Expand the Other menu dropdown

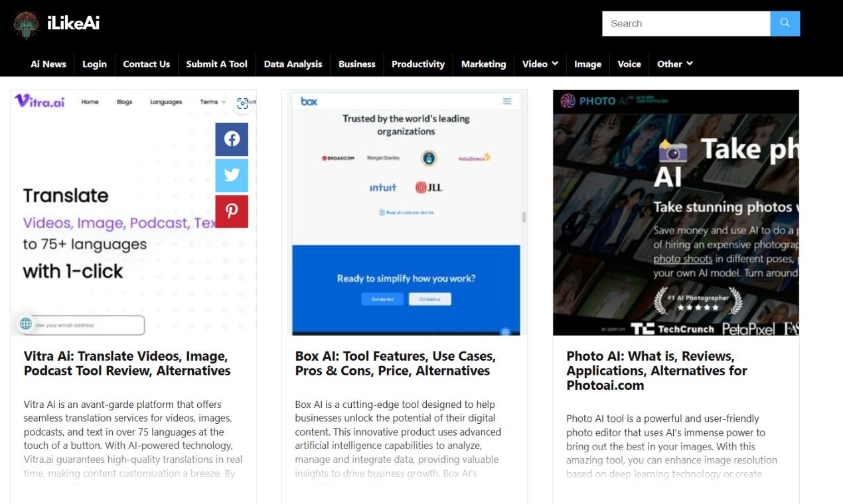point(675,64)
